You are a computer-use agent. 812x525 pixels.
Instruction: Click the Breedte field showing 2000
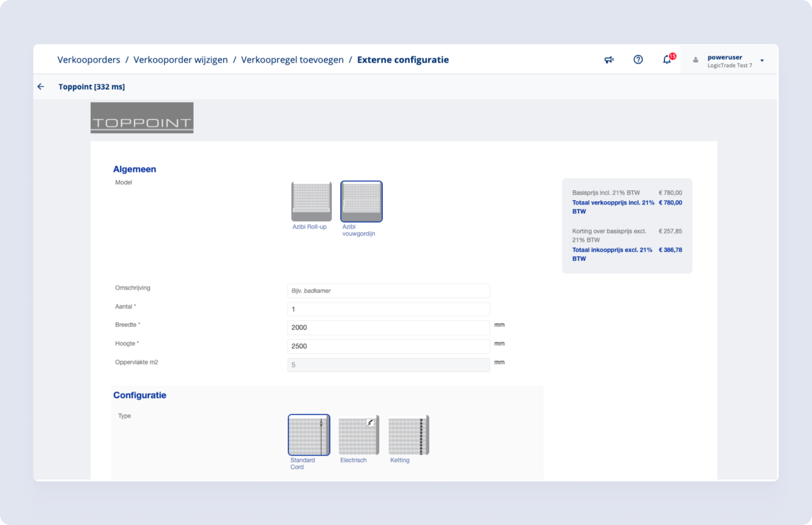[x=388, y=328]
